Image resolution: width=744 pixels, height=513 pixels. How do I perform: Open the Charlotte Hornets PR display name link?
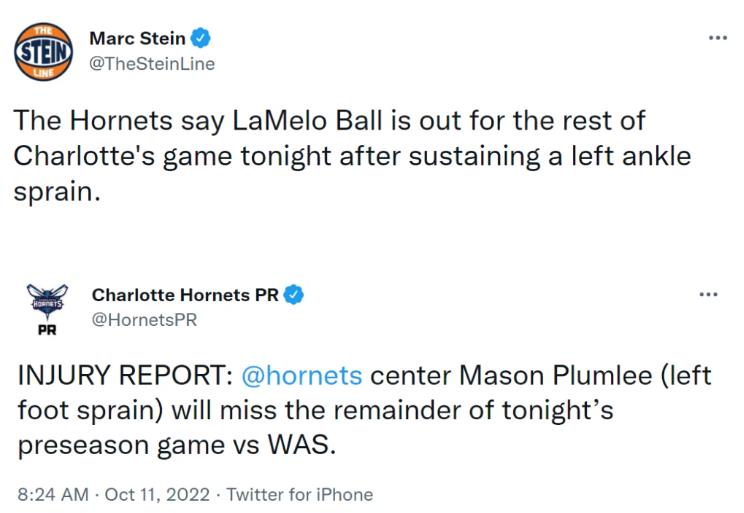click(x=185, y=295)
